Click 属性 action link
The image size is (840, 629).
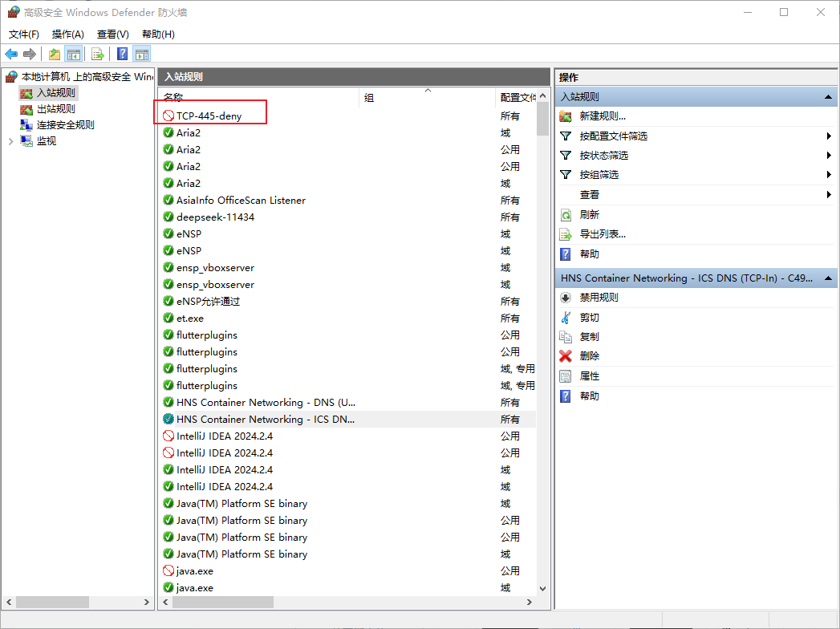tap(590, 376)
